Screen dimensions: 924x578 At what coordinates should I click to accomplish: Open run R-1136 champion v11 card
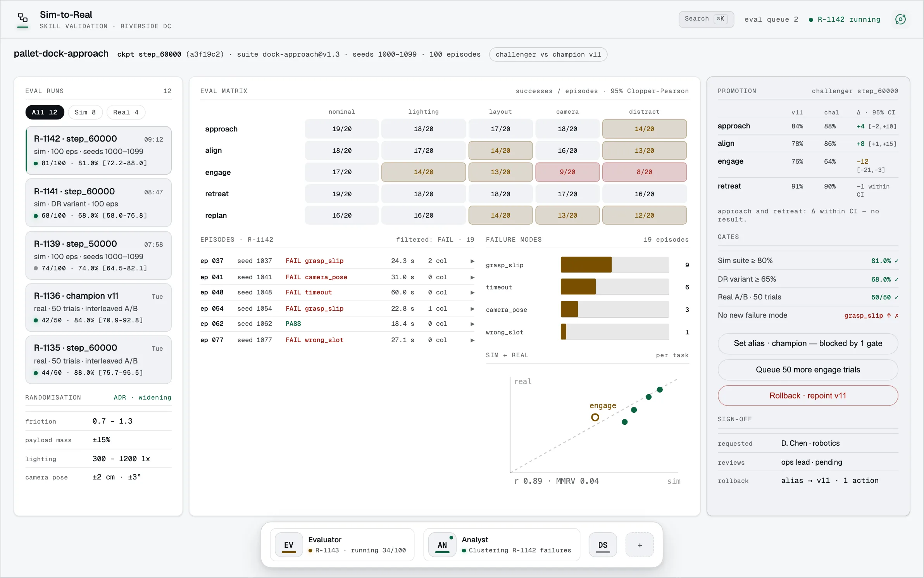(x=98, y=308)
